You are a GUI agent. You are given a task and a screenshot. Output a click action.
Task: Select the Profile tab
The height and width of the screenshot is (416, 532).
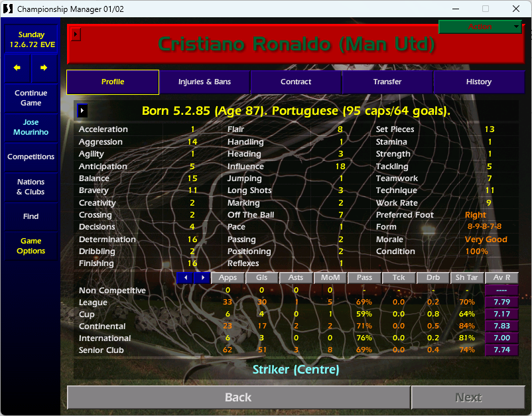[x=113, y=82]
